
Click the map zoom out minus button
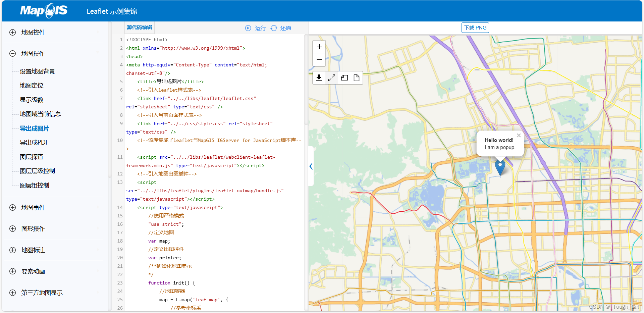[319, 60]
